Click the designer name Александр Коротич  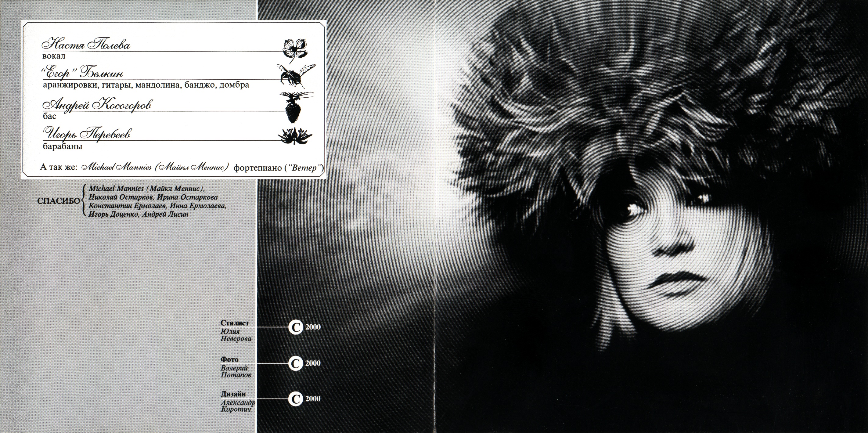point(238,406)
